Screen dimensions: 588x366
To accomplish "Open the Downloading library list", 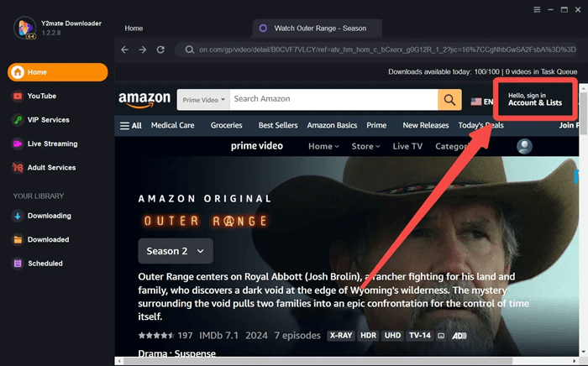I will (x=42, y=216).
